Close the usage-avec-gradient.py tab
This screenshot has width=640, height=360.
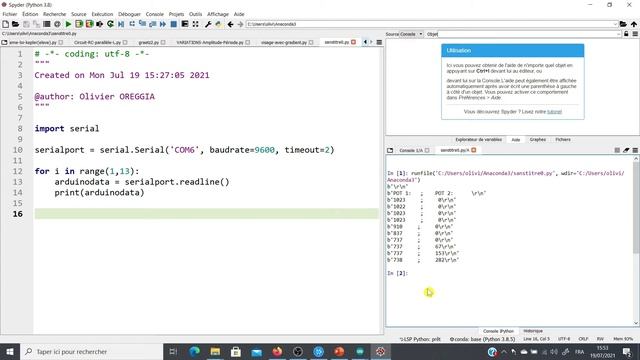(x=311, y=42)
